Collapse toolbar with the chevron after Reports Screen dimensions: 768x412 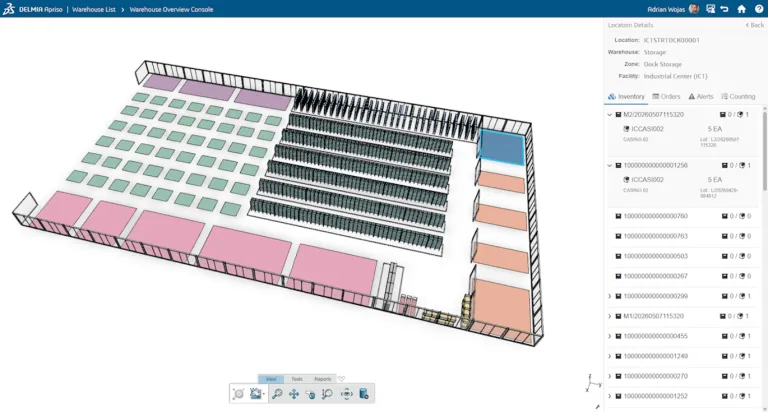tap(341, 379)
